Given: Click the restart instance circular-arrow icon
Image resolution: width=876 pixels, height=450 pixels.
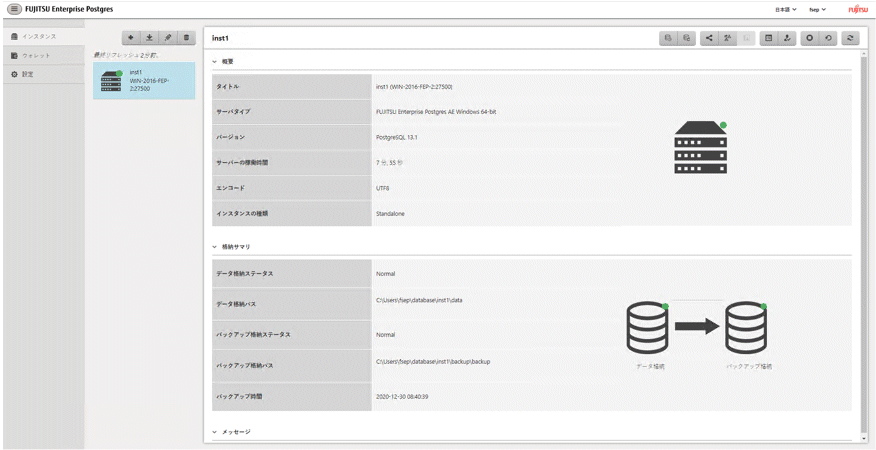Looking at the screenshot, I should pos(828,38).
